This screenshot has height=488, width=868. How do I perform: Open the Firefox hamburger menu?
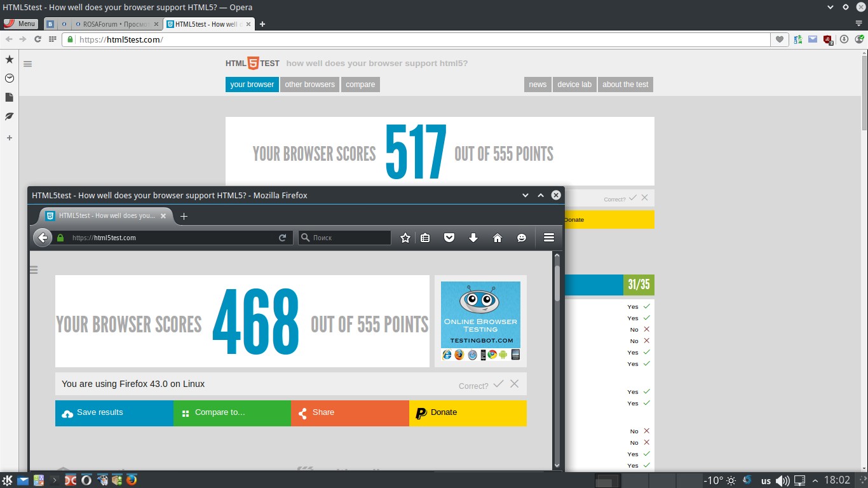tap(549, 238)
